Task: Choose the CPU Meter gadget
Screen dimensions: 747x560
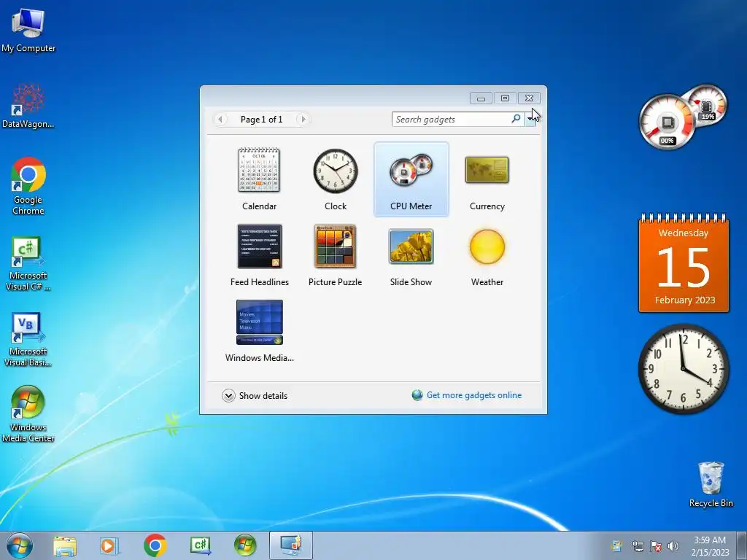Action: [411, 179]
